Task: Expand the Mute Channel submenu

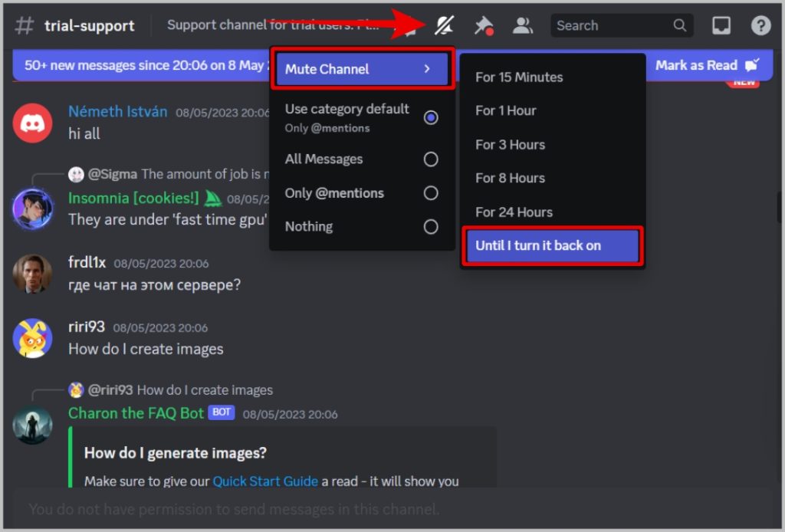Action: coord(362,69)
